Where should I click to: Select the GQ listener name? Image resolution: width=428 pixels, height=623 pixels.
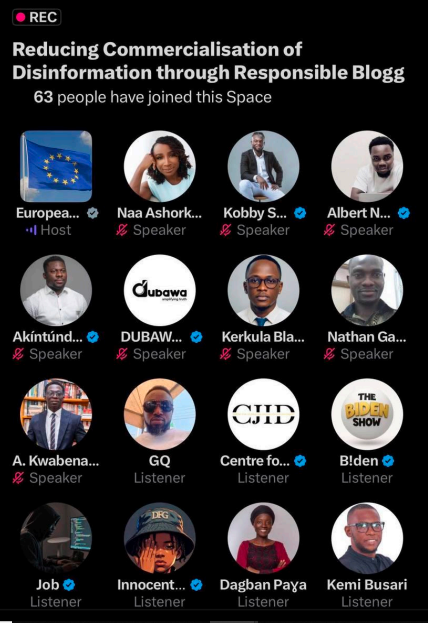point(159,461)
